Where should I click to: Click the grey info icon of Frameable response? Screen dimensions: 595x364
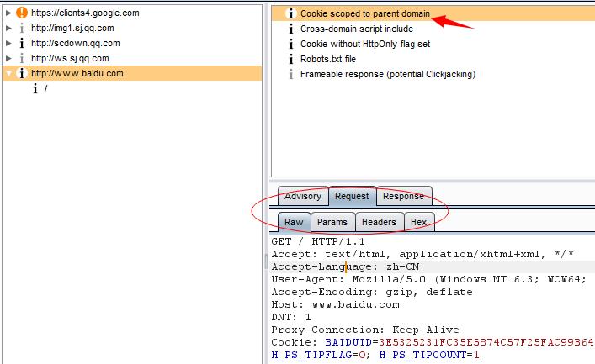click(291, 74)
